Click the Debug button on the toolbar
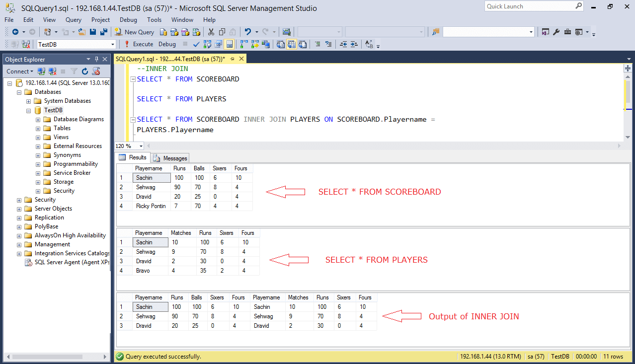This screenshot has height=364, width=635. click(x=167, y=44)
